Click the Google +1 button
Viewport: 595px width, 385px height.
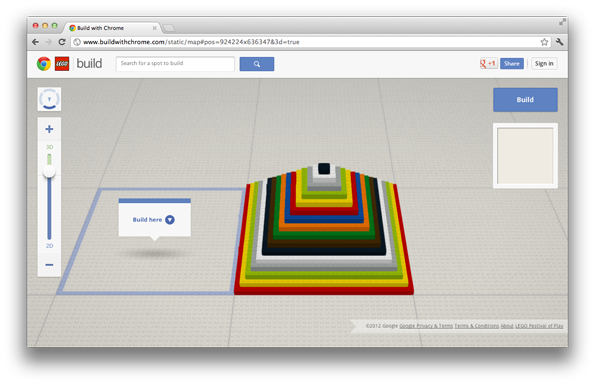pyautogui.click(x=488, y=63)
